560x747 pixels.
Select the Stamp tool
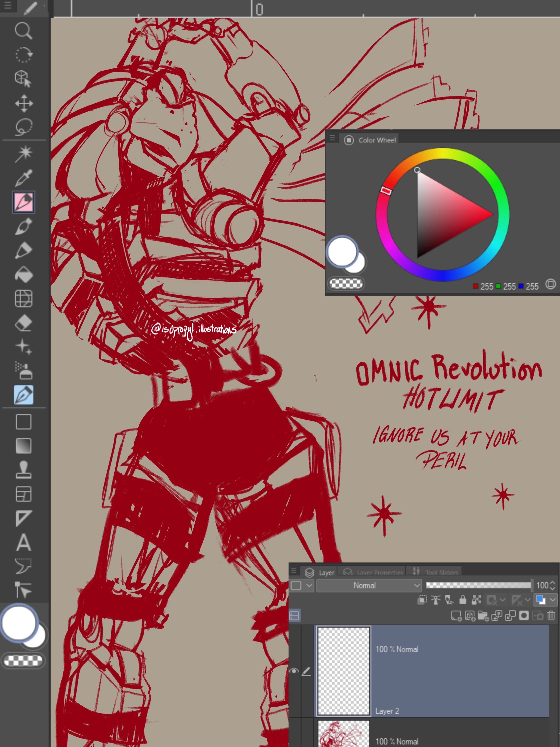(x=24, y=470)
